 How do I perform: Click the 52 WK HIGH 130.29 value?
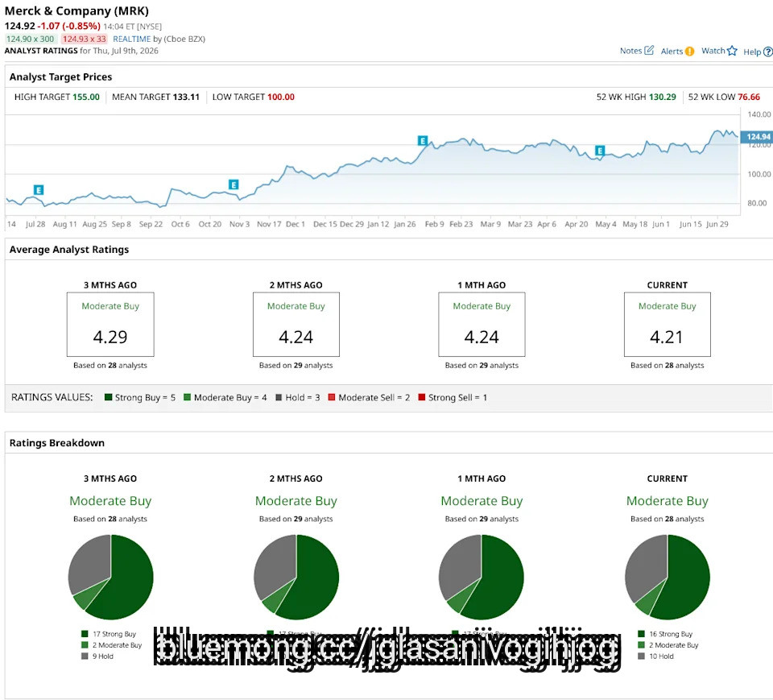point(662,97)
